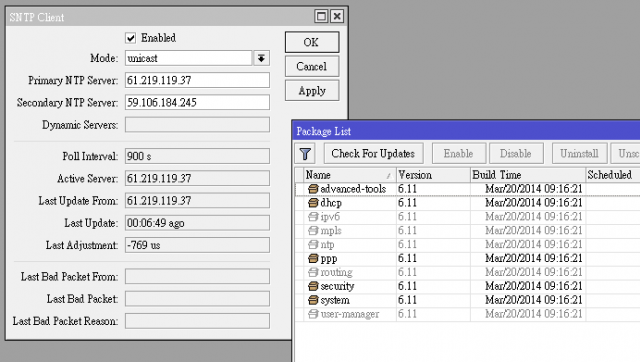Select the advanced-tools package icon
This screenshot has width=640, height=362.
pyautogui.click(x=313, y=189)
